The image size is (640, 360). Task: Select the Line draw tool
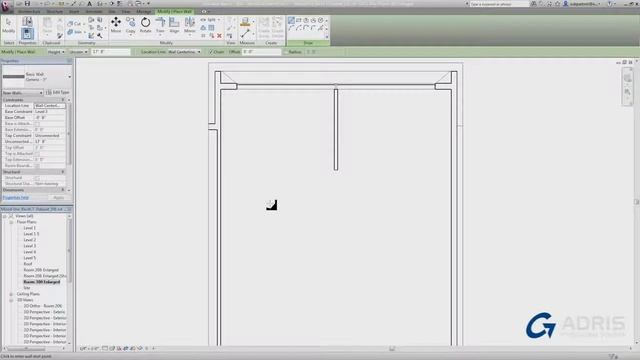click(x=291, y=20)
